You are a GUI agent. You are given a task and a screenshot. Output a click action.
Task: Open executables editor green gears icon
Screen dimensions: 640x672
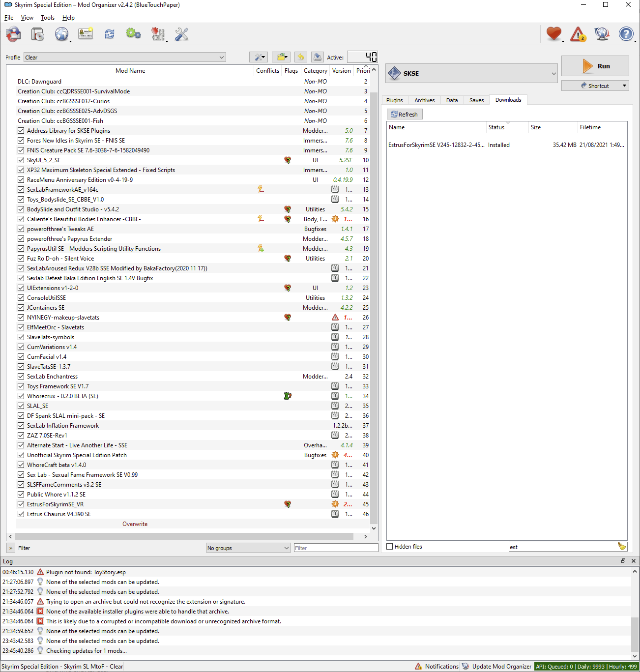133,34
